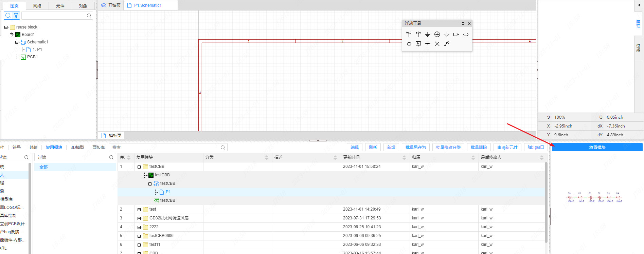Click the 弹出窗口 button
Viewport: 644px width, 254px height.
tap(536, 148)
